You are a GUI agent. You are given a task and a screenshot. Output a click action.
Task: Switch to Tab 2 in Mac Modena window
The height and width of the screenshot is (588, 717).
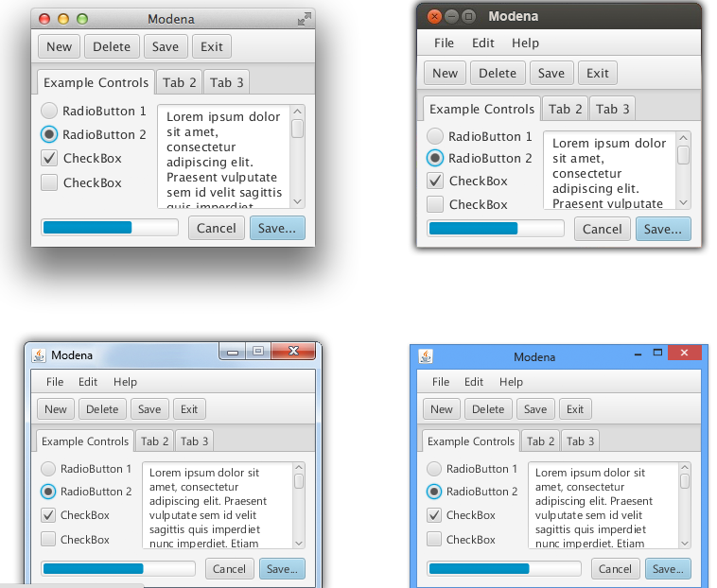(180, 82)
